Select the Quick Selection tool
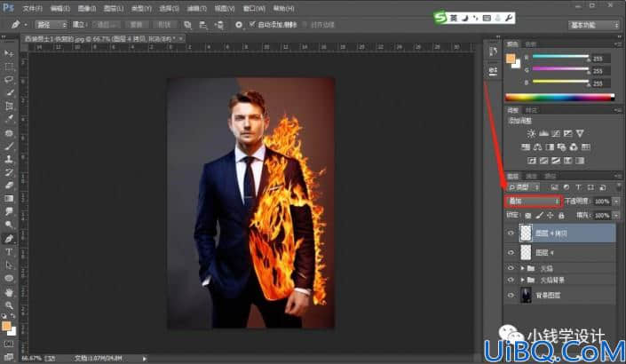 click(9, 92)
